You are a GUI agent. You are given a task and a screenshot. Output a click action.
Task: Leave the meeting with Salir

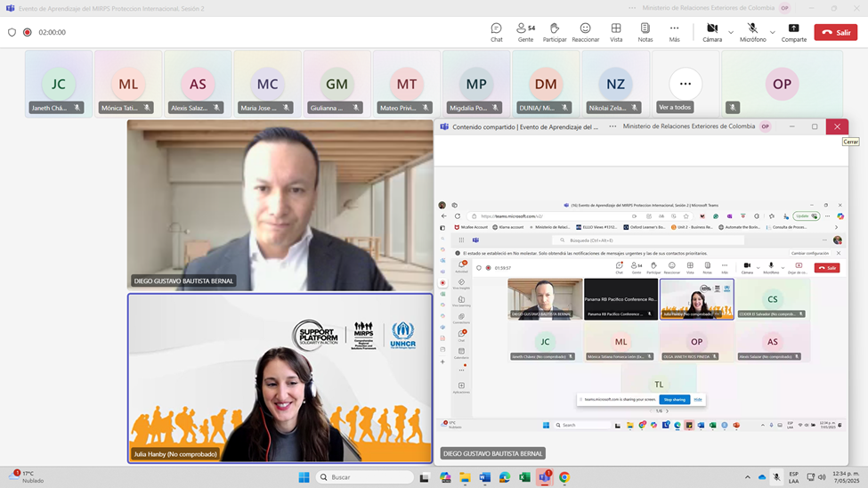(x=836, y=32)
